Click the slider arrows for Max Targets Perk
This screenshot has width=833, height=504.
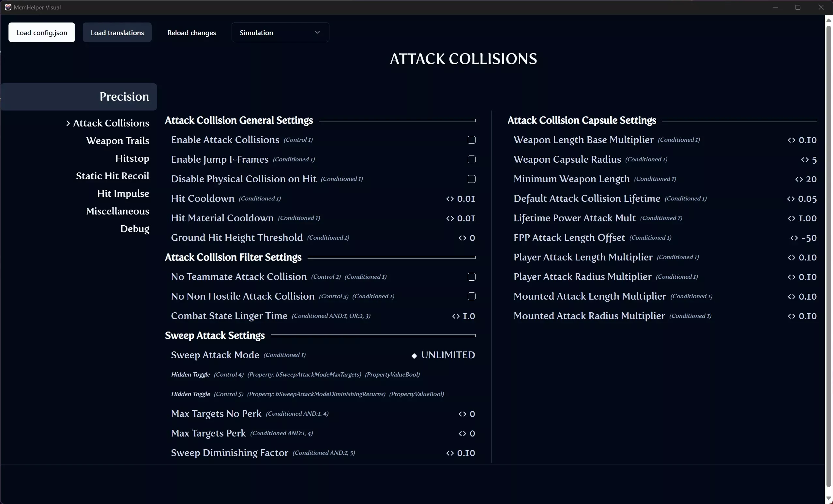coord(462,434)
